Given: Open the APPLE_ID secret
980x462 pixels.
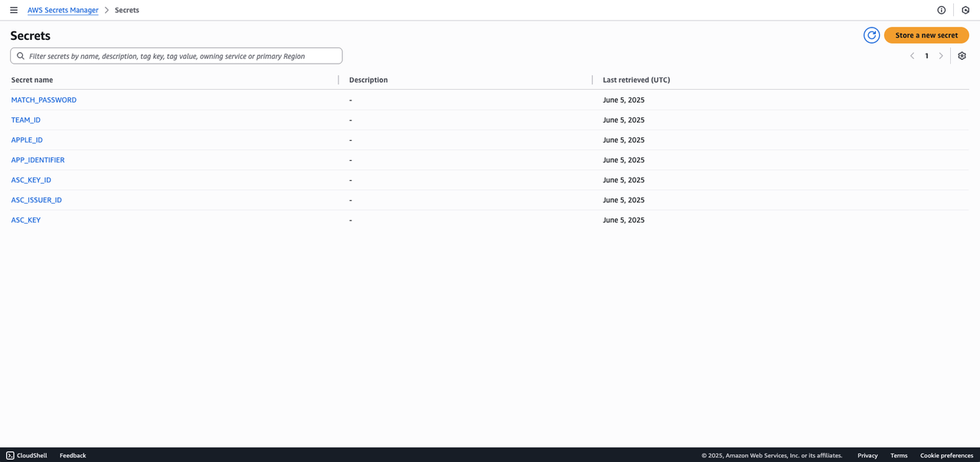Looking at the screenshot, I should pyautogui.click(x=27, y=139).
